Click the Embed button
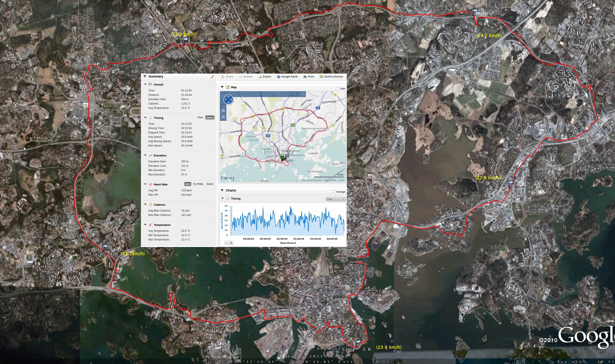This screenshot has height=364, width=615. (246, 77)
